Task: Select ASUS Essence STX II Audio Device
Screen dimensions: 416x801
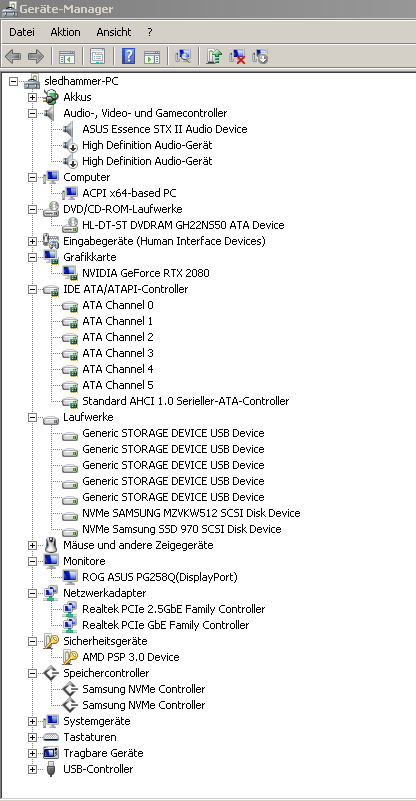Action: tap(165, 129)
